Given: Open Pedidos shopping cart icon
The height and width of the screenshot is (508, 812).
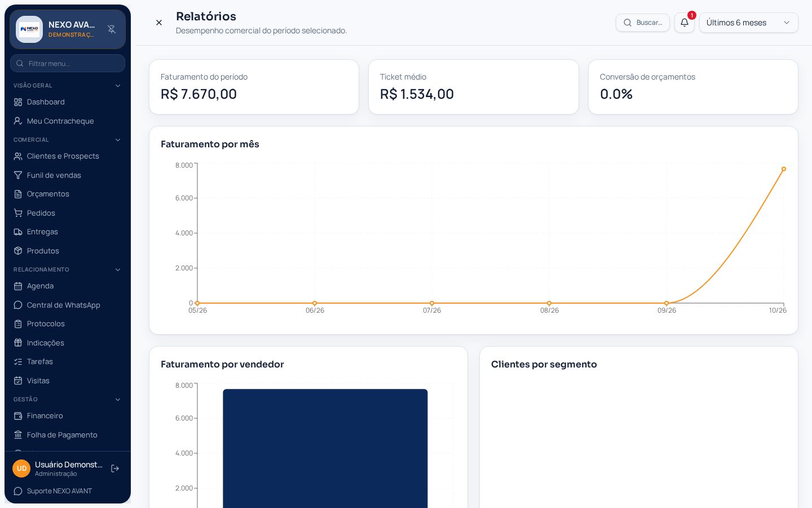Looking at the screenshot, I should click(x=18, y=213).
